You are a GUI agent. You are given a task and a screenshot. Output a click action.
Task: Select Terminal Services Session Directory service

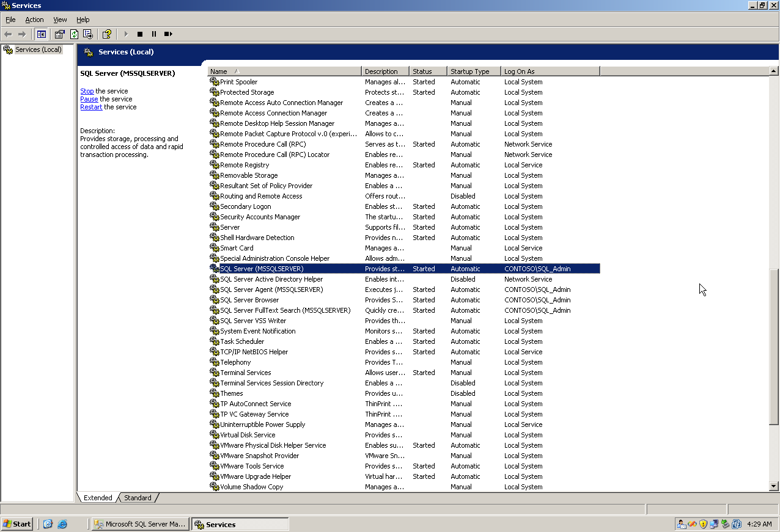coord(271,383)
